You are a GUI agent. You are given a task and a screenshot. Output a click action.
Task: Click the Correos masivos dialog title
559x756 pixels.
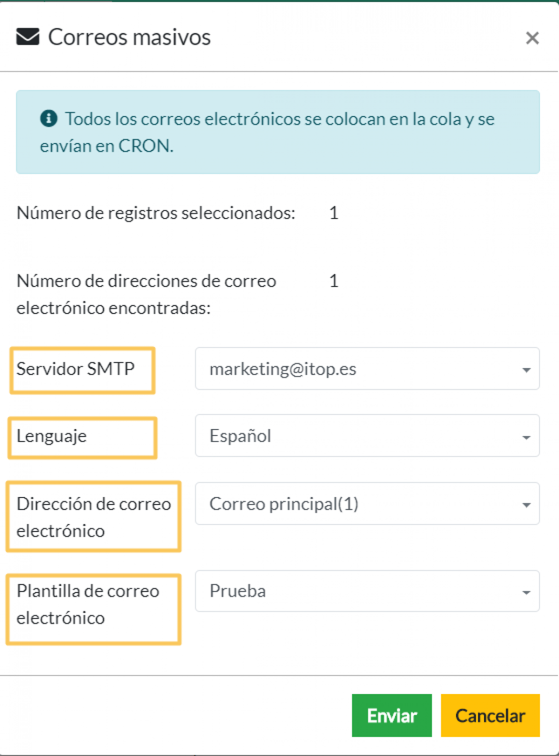[x=129, y=37]
